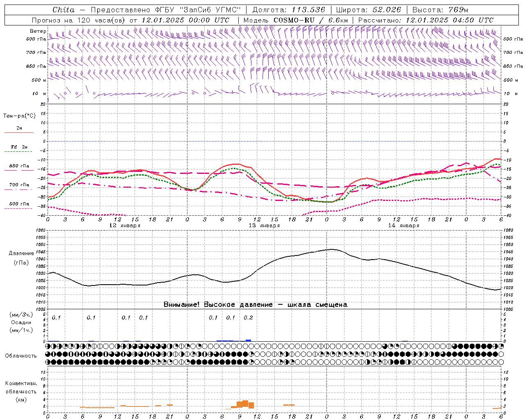
Task: Click the station height 769м
Action: coord(458,10)
